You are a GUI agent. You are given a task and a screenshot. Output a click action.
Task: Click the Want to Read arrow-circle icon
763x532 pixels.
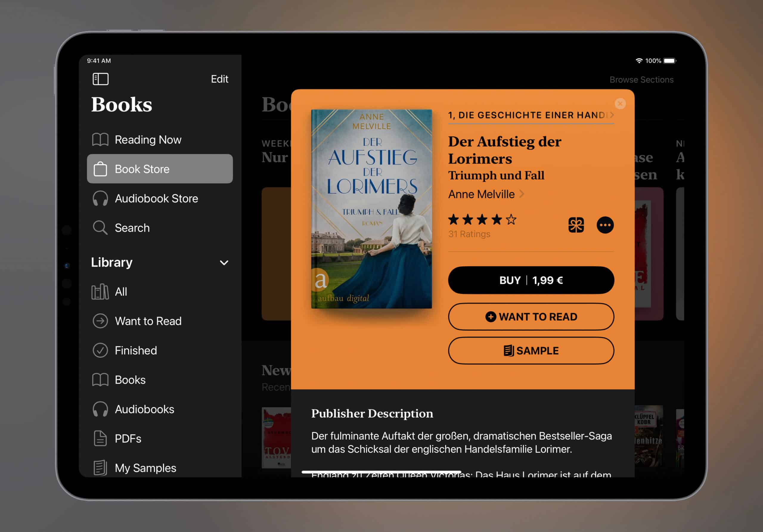click(x=100, y=321)
